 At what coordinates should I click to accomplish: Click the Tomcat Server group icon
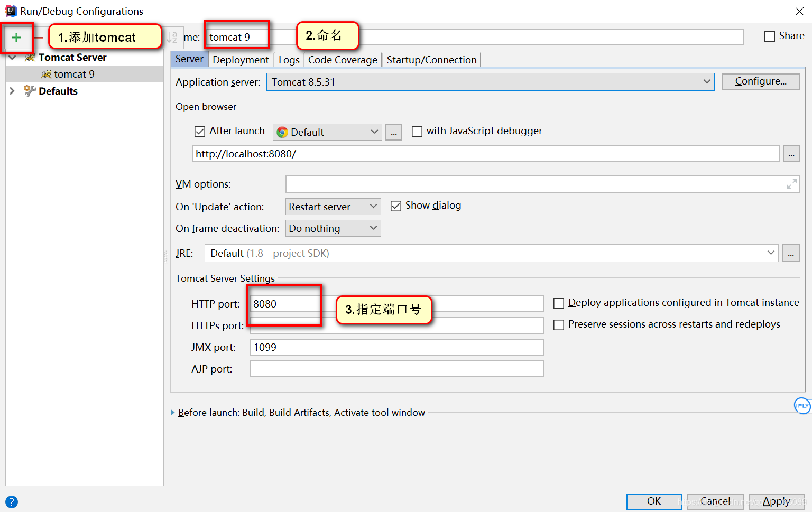30,57
